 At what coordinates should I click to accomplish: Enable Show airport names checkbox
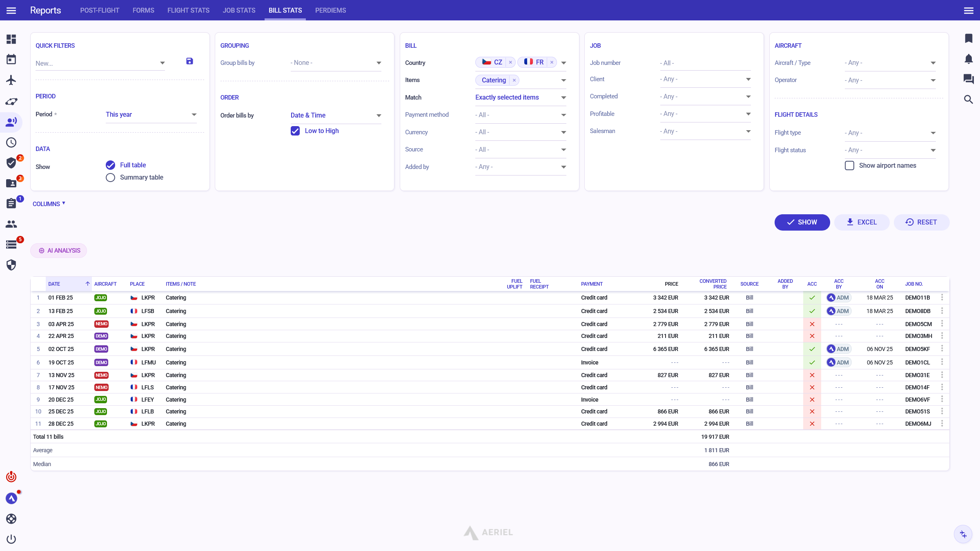(x=849, y=166)
